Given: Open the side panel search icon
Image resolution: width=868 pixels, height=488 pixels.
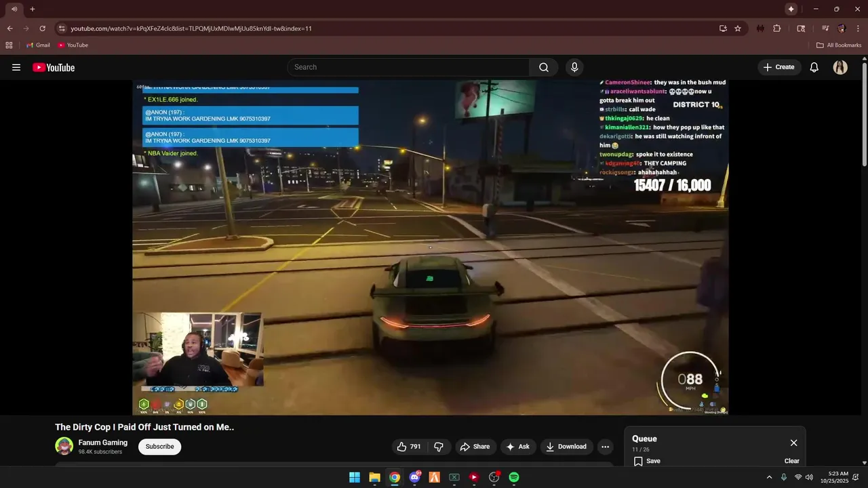Looking at the screenshot, I should point(801,28).
